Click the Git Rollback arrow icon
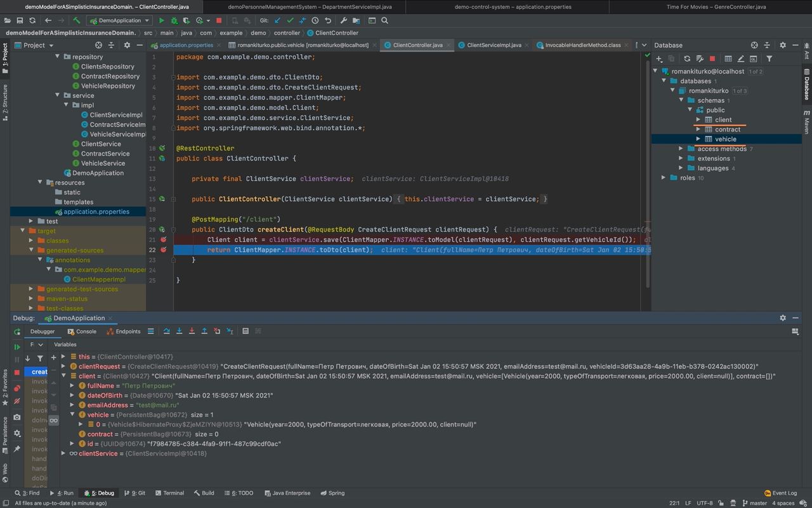812x508 pixels. click(328, 20)
